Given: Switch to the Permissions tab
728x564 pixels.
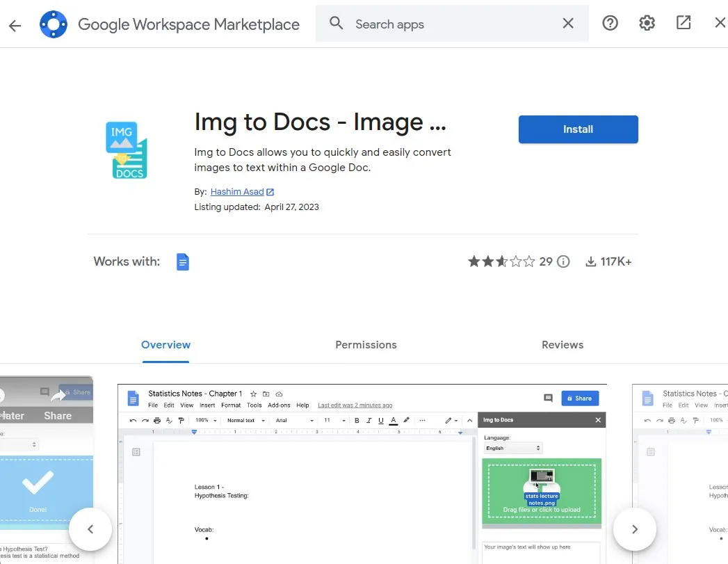Looking at the screenshot, I should [x=366, y=345].
